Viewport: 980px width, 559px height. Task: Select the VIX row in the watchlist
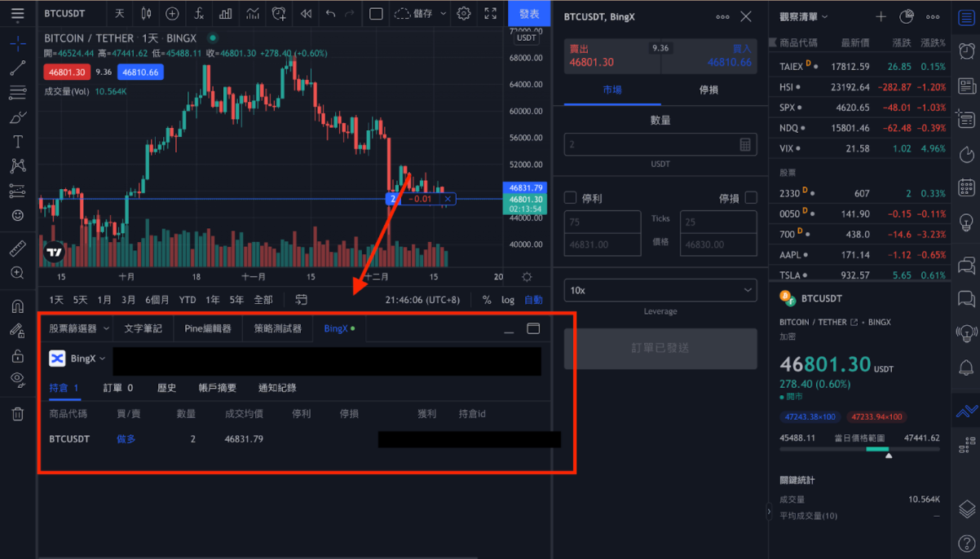click(859, 148)
